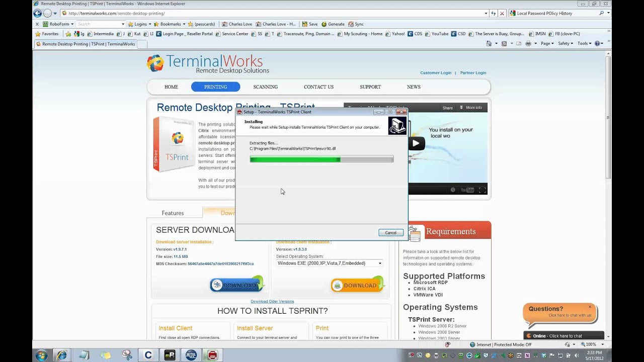Open the Intermedia favorites link

[100, 34]
